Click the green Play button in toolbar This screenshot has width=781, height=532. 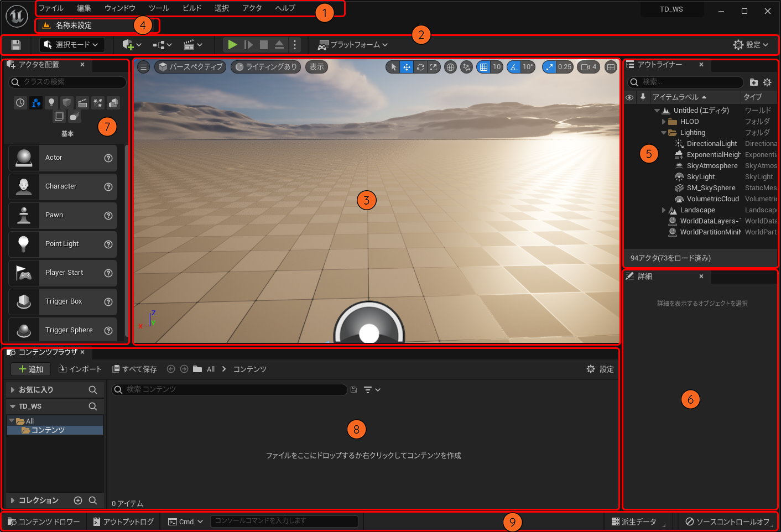tap(232, 45)
